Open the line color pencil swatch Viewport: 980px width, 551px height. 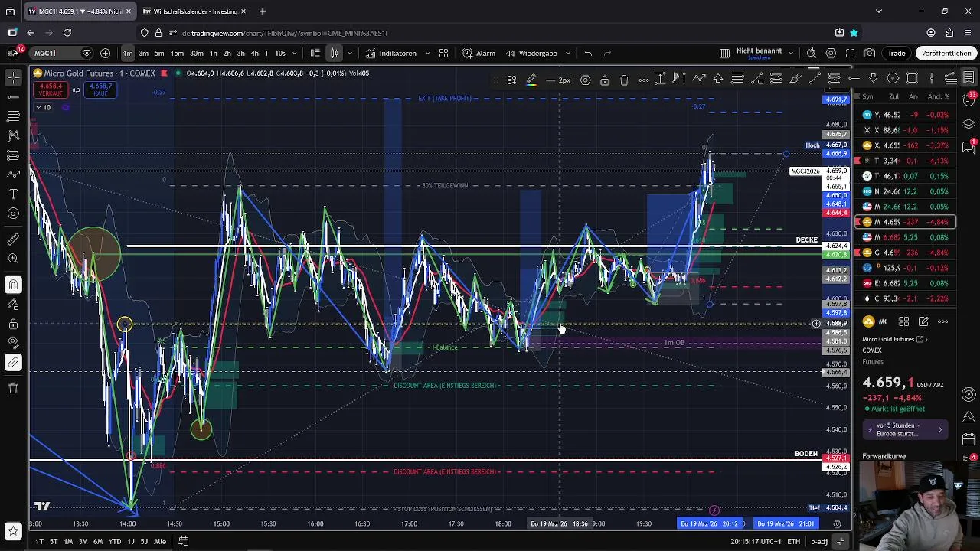(531, 80)
